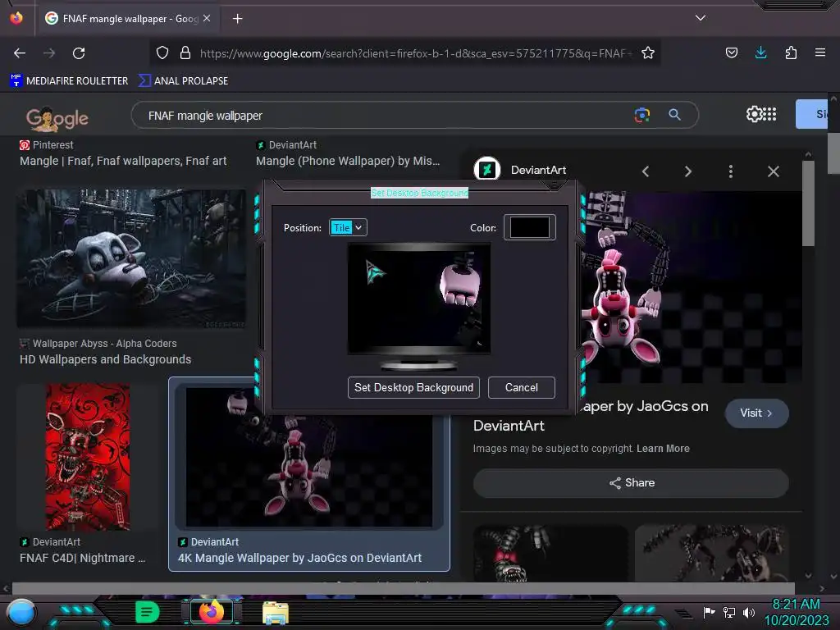The width and height of the screenshot is (840, 630).
Task: Open FNAF C4D Nightmare result title
Action: pos(83,558)
